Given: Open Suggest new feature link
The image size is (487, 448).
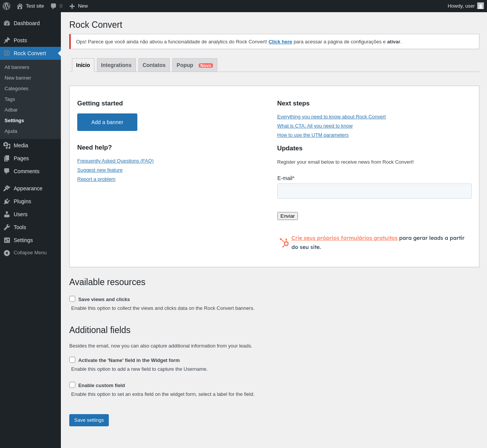Looking at the screenshot, I should 100,170.
